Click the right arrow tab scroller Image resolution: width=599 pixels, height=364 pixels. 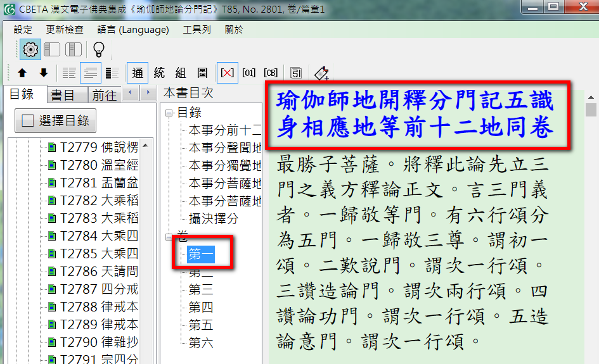pyautogui.click(x=148, y=93)
